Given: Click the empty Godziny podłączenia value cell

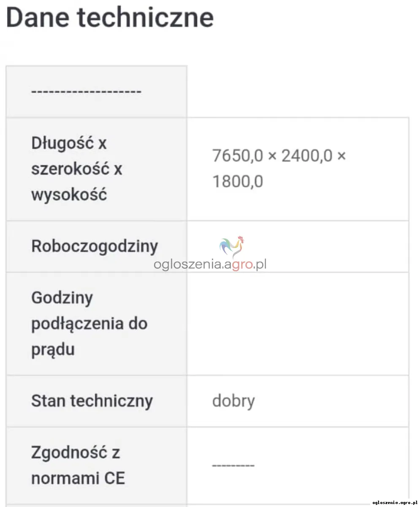Looking at the screenshot, I should [298, 324].
